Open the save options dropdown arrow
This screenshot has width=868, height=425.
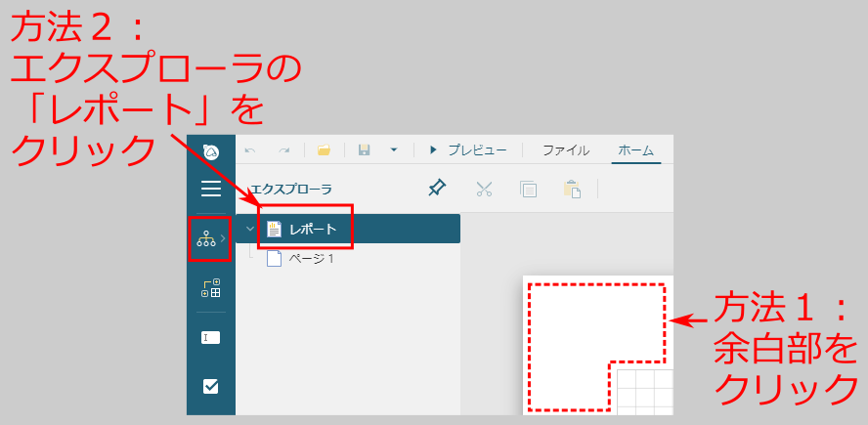[x=394, y=149]
